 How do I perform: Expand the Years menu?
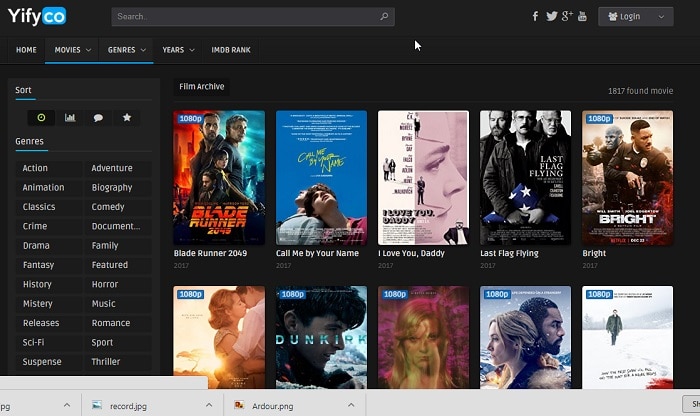(x=178, y=50)
